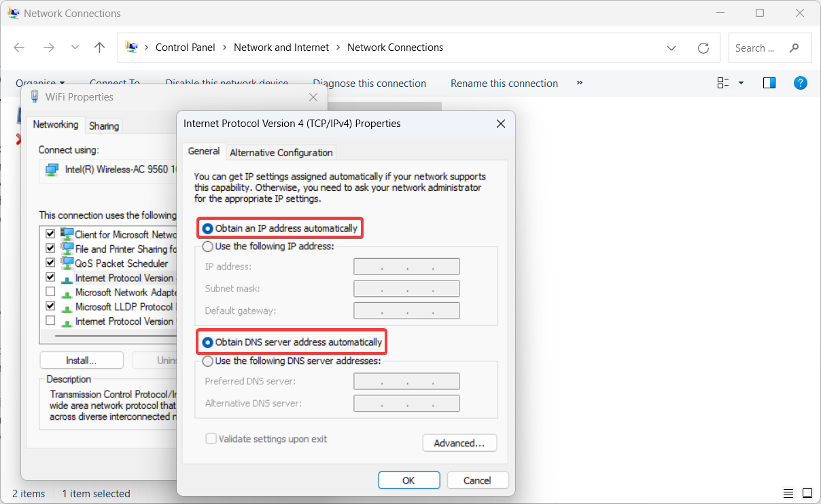Click the Default gateway field
Image resolution: width=821 pixels, height=504 pixels.
click(x=406, y=310)
